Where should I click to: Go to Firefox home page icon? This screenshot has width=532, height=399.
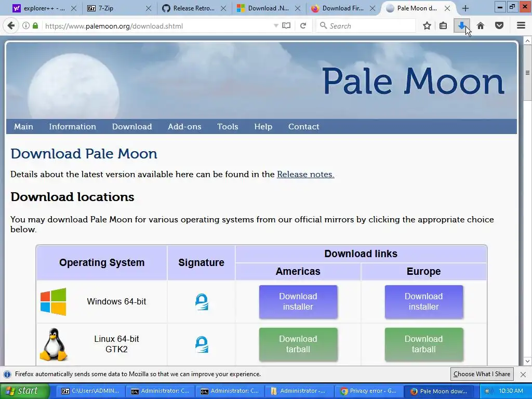pos(481,26)
